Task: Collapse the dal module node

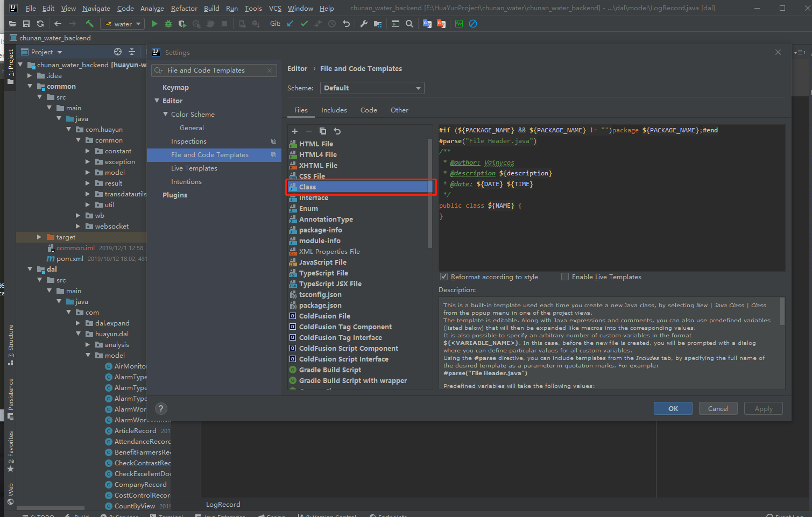Action: (x=30, y=269)
